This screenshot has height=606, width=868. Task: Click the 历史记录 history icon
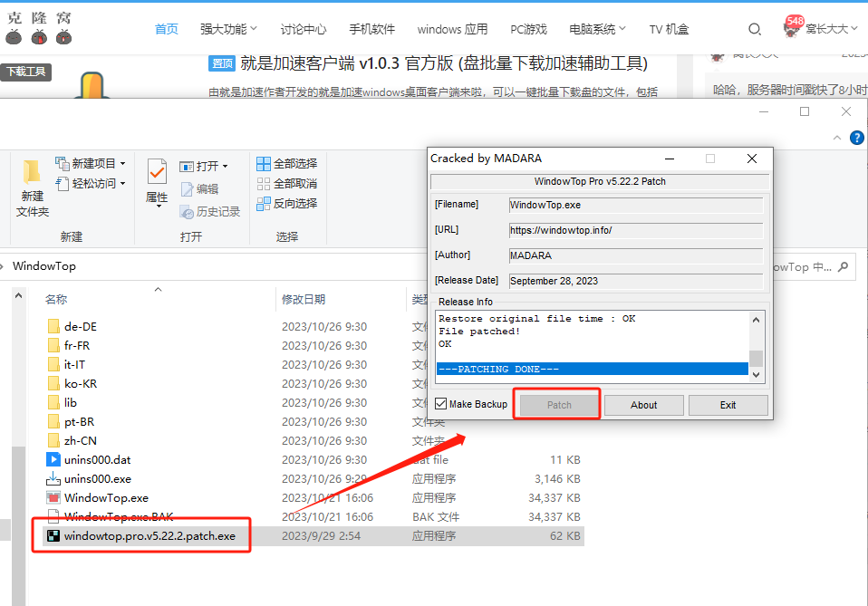click(x=187, y=212)
